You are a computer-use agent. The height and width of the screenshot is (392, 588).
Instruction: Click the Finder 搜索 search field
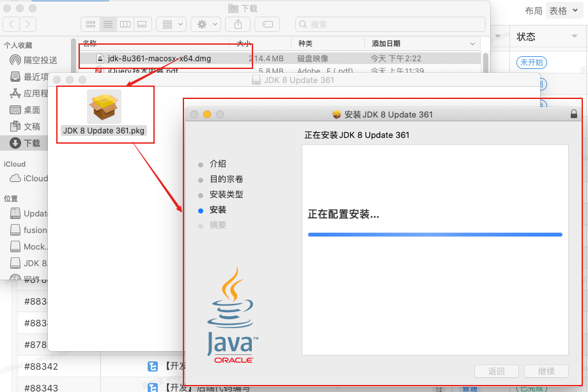pyautogui.click(x=391, y=24)
